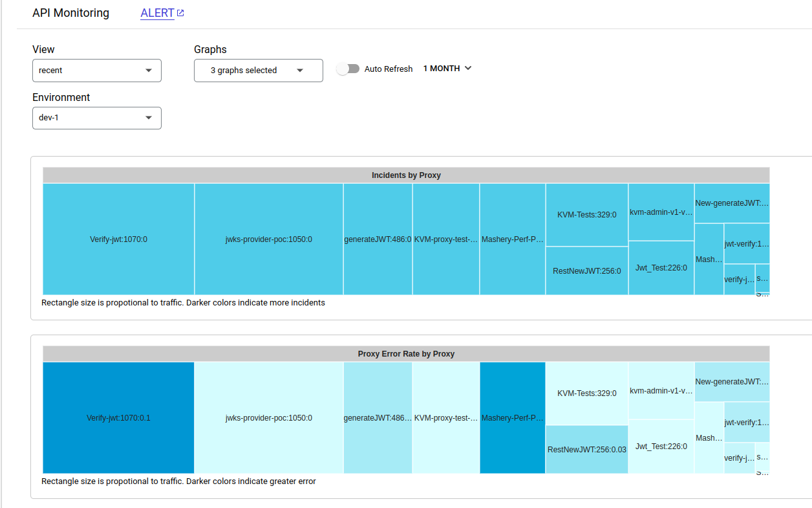
Task: Expand the 1 MONTH time range chevron
Action: 468,68
